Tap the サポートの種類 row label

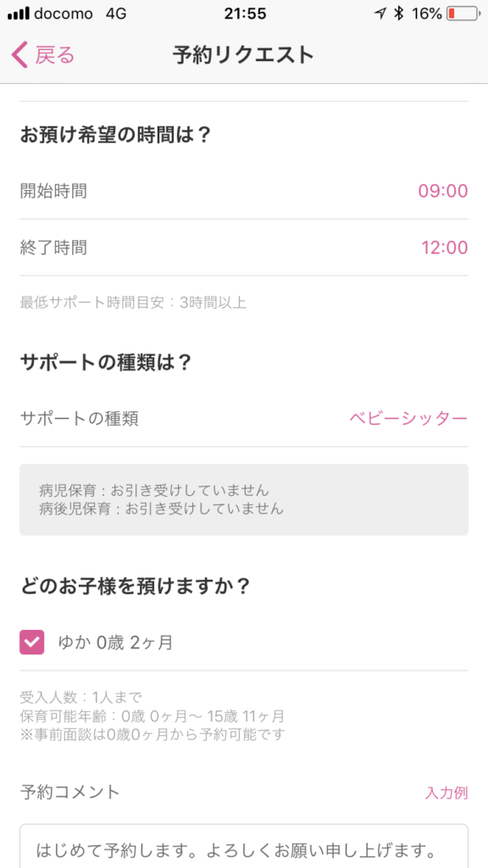[79, 419]
